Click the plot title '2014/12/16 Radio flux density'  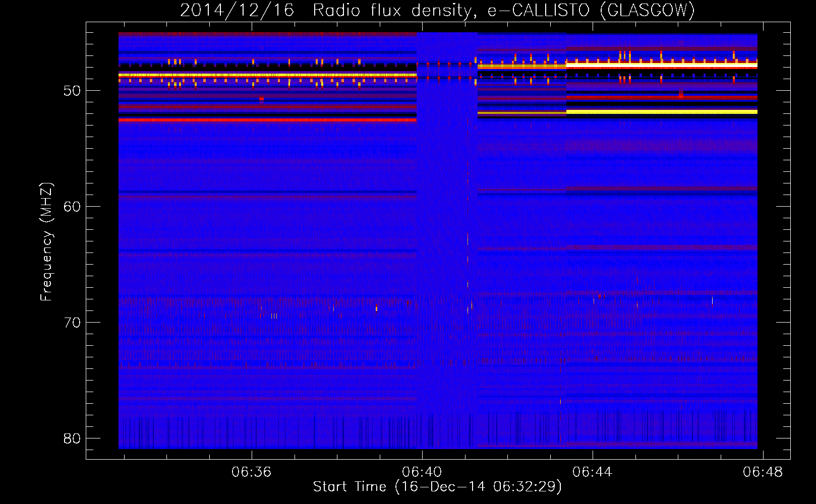(x=437, y=10)
